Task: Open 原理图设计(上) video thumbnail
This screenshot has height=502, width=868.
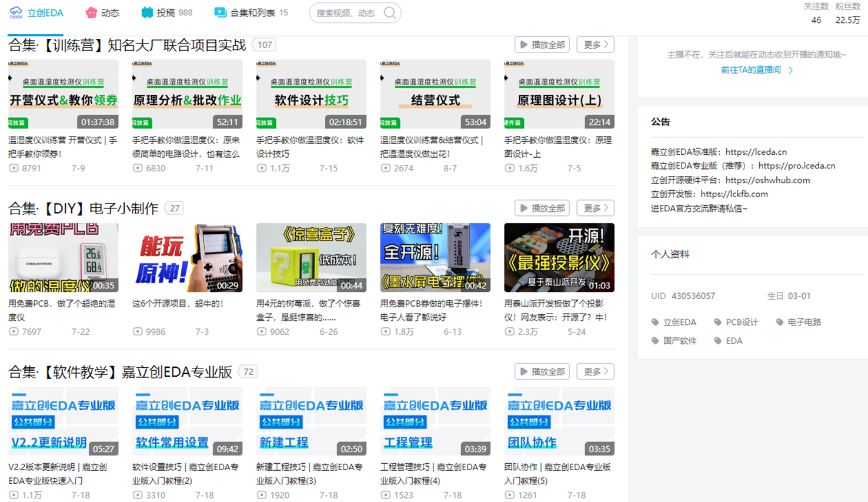Action: coord(559,94)
